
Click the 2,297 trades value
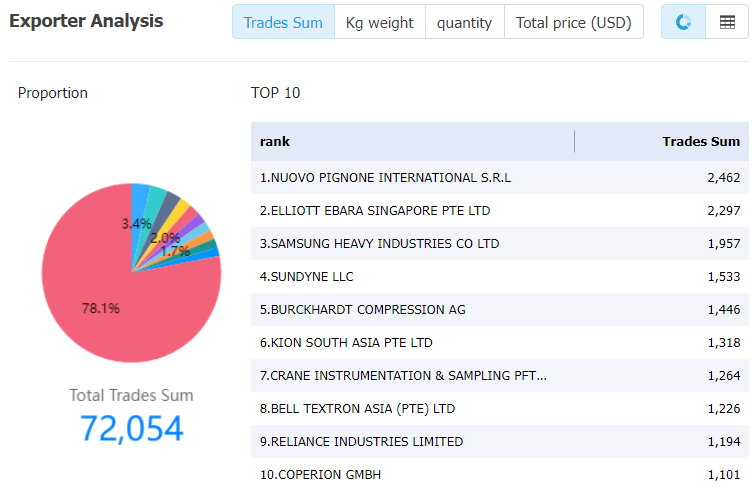(724, 211)
